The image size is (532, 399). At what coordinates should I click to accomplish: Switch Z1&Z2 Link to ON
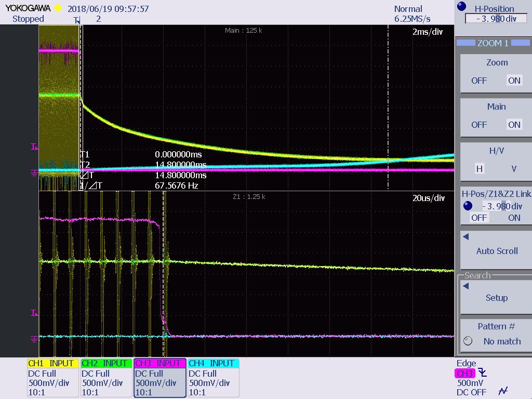[x=514, y=218]
